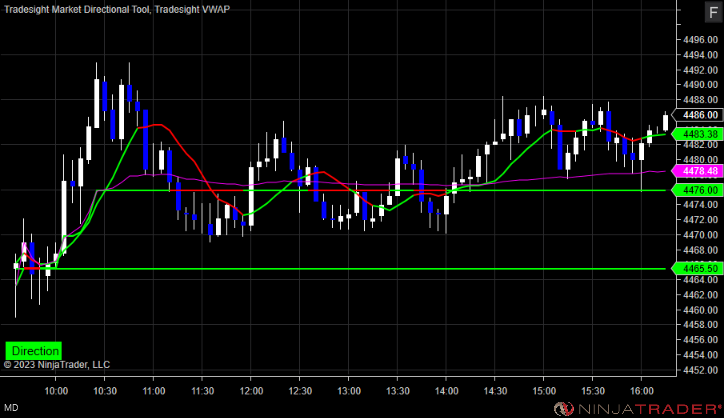Click the 11:30 time axis label
Image resolution: width=724 pixels, height=418 pixels.
pos(202,391)
